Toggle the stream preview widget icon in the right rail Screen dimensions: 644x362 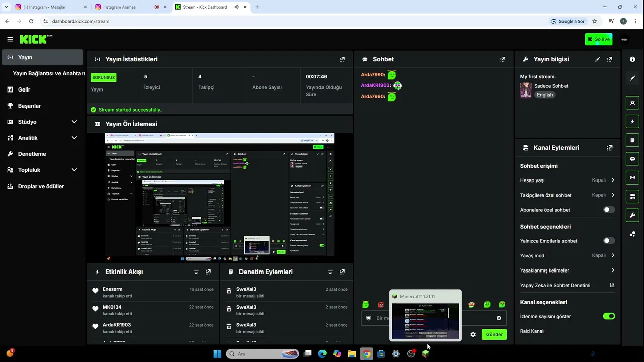tap(632, 103)
